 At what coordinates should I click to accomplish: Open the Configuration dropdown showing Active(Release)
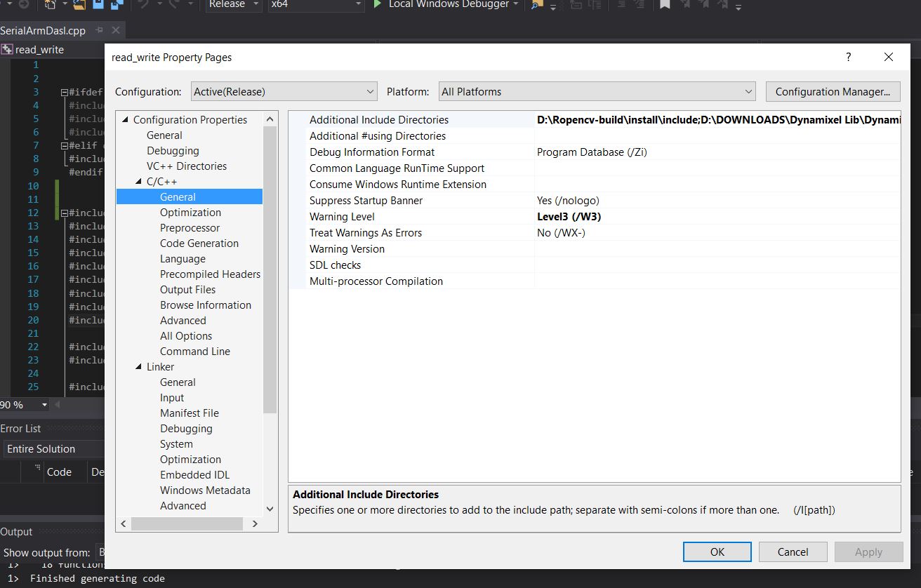coord(284,91)
